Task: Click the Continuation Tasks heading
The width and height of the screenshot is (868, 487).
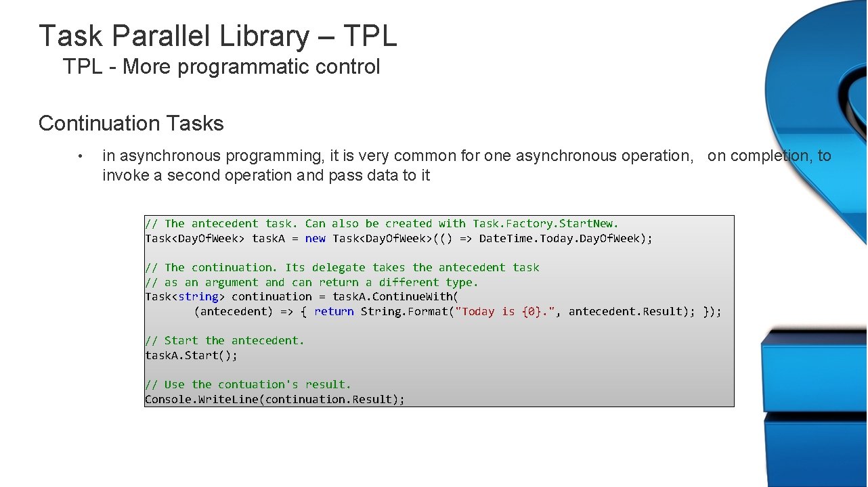Action: (x=131, y=123)
